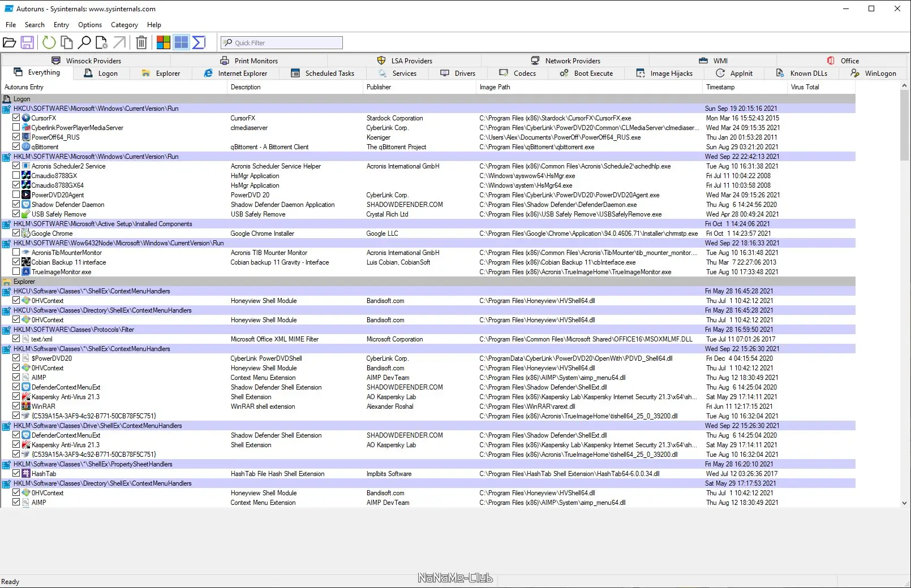Enable the CyberlinkPowerPlayerMediaServer entry checkbox
The width and height of the screenshot is (911, 588).
[16, 128]
